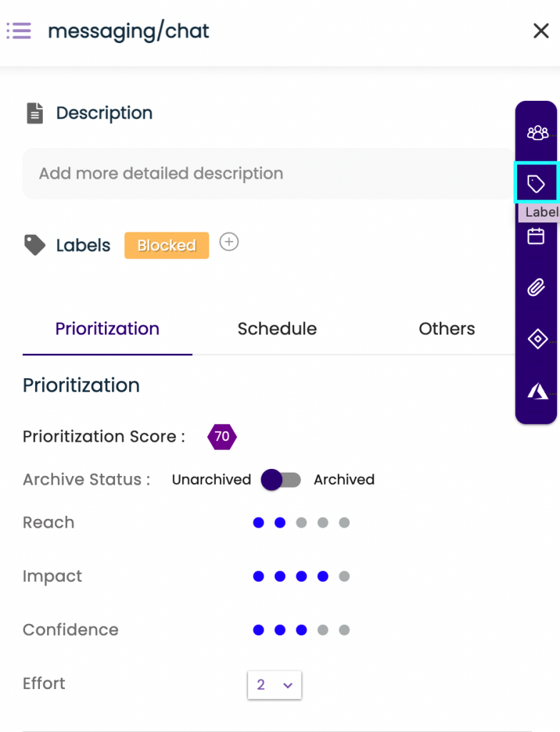The image size is (560, 732).
Task: Switch to the Schedule tab
Action: pos(277,329)
